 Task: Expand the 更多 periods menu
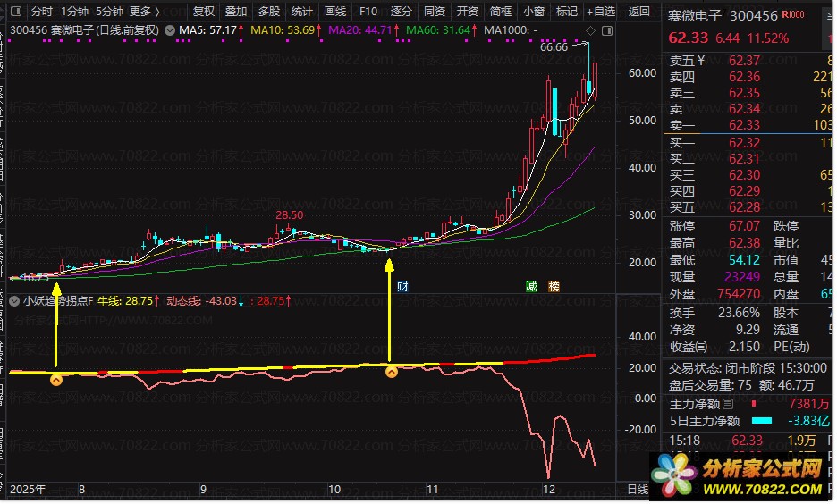click(x=144, y=11)
